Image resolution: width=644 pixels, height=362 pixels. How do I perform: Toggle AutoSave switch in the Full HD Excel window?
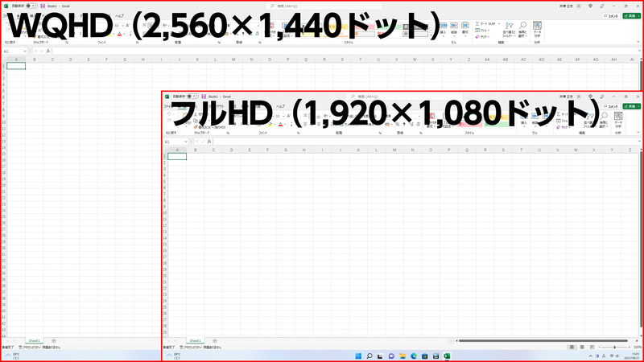(192, 97)
